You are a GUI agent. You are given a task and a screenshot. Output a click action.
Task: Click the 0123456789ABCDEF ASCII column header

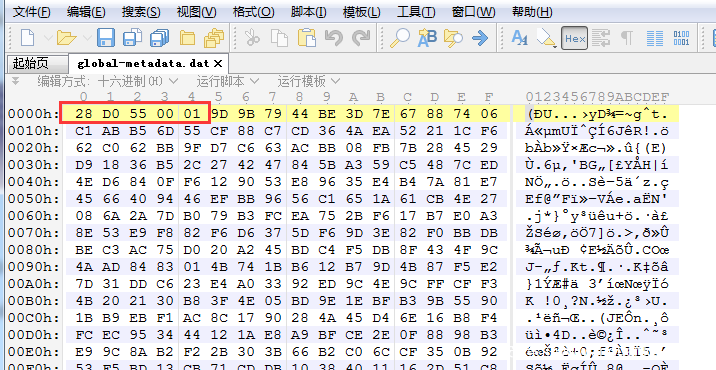tap(597, 97)
